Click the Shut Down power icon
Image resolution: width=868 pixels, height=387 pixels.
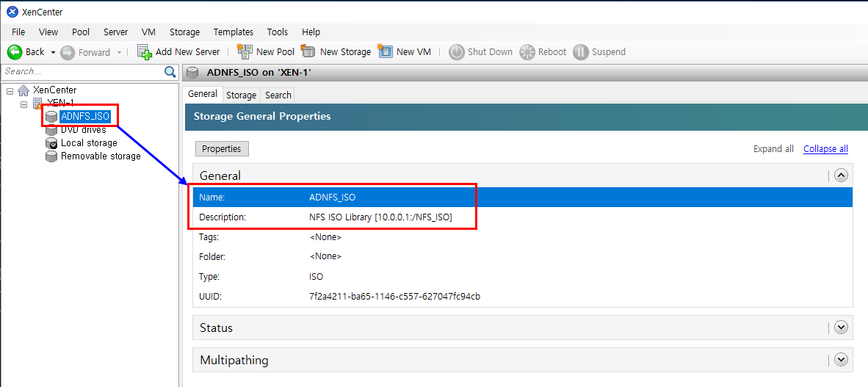pos(456,52)
